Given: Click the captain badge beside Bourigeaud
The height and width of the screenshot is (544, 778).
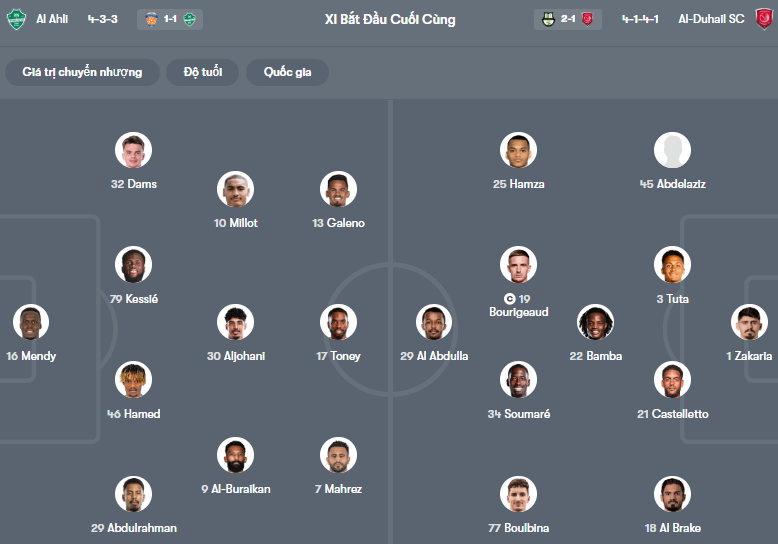Looking at the screenshot, I should tap(510, 298).
